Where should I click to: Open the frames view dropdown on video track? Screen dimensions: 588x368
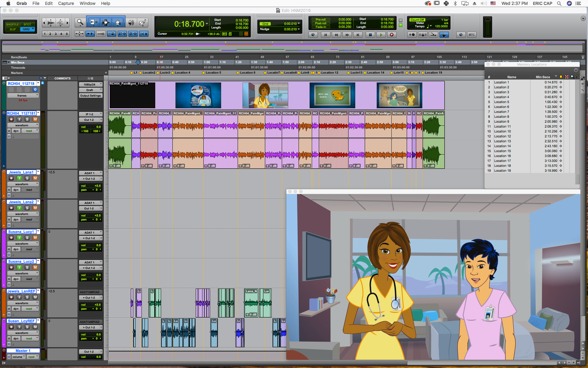23,96
